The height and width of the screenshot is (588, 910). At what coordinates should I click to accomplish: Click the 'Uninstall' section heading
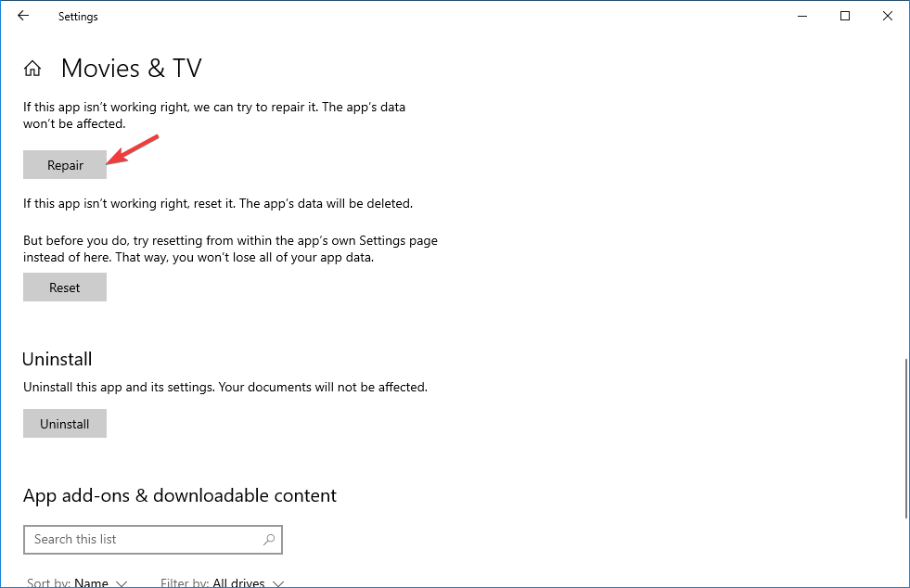pos(57,359)
